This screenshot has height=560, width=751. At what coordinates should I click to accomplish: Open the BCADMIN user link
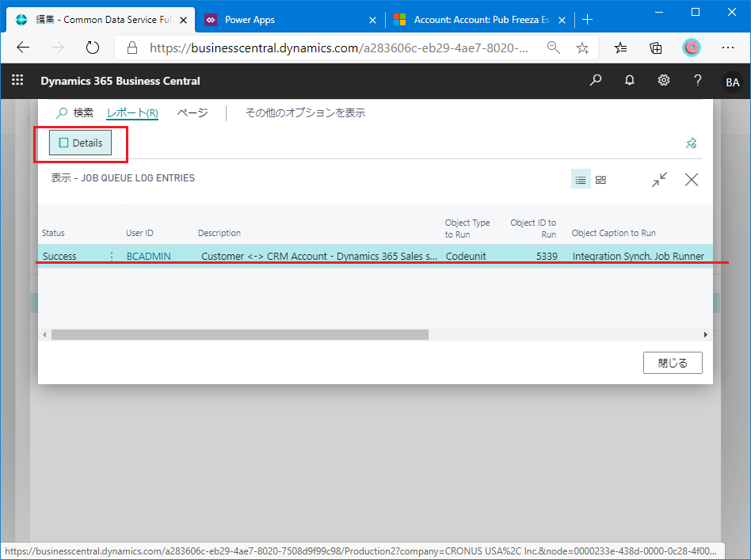click(148, 257)
